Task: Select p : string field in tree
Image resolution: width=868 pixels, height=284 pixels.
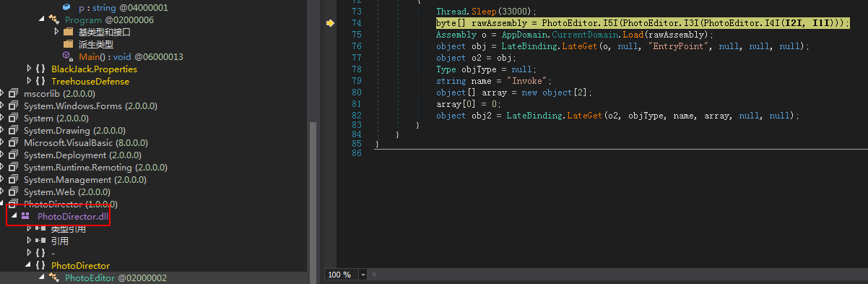Action: [123, 7]
